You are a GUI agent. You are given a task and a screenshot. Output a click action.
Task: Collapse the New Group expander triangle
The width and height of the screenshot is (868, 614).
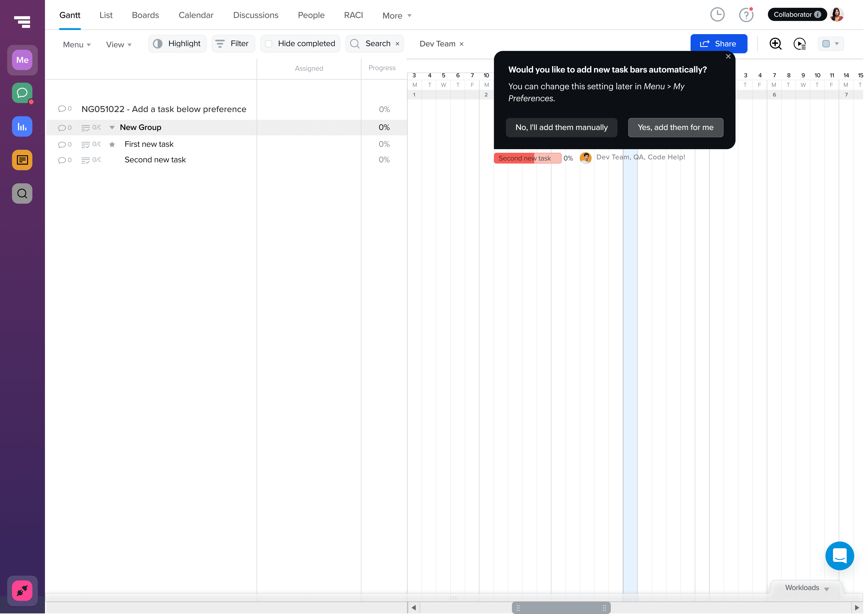[x=112, y=128]
